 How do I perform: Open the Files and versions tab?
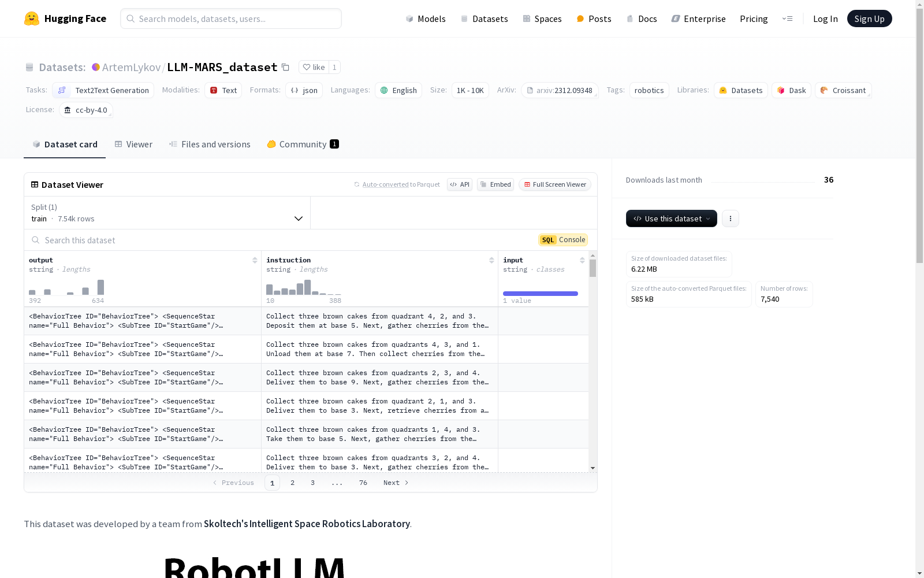coord(210,144)
